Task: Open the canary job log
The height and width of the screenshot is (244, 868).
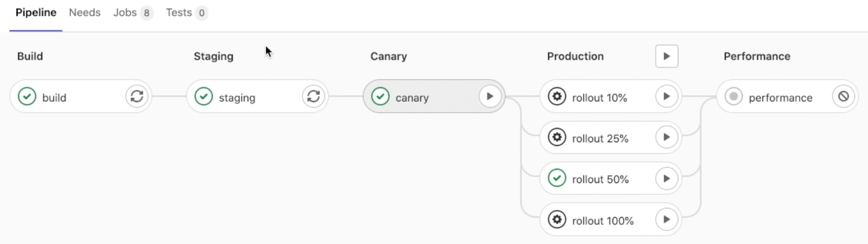Action: [x=411, y=98]
